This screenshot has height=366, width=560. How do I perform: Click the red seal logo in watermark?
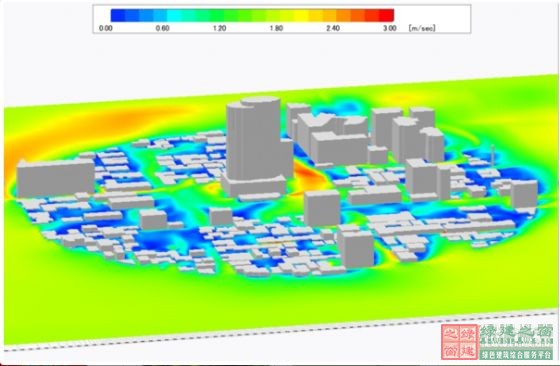[x=459, y=341]
